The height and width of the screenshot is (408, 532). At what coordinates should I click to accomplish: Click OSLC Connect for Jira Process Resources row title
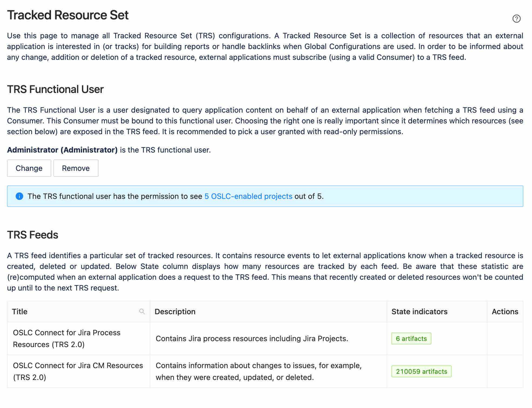click(67, 338)
